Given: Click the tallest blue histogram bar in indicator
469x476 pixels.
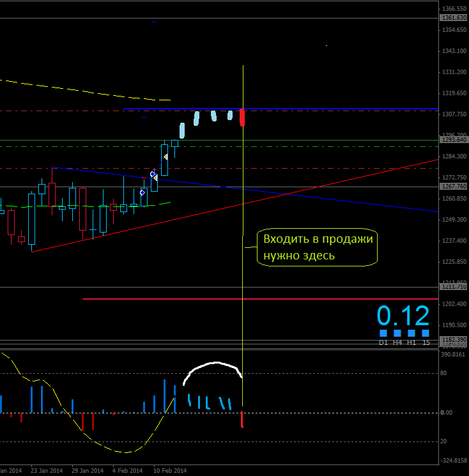Looking at the screenshot, I should pos(164,396).
